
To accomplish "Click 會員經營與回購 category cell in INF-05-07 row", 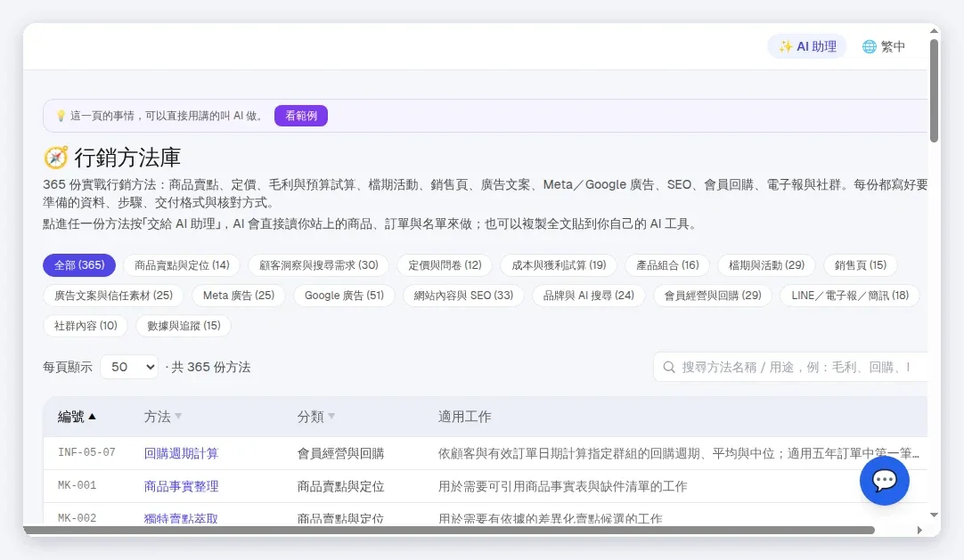I will coord(340,454).
